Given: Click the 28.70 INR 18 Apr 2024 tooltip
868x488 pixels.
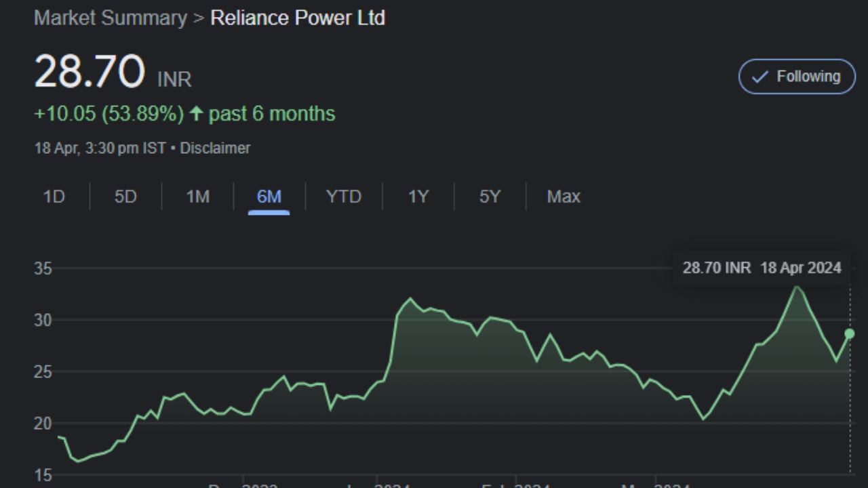Looking at the screenshot, I should (x=762, y=268).
